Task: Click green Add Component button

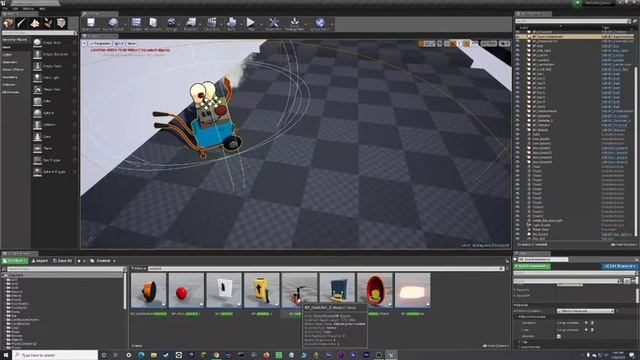Action: point(532,266)
